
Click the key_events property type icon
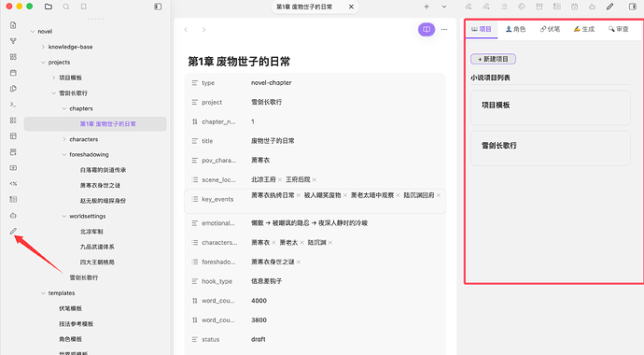195,199
